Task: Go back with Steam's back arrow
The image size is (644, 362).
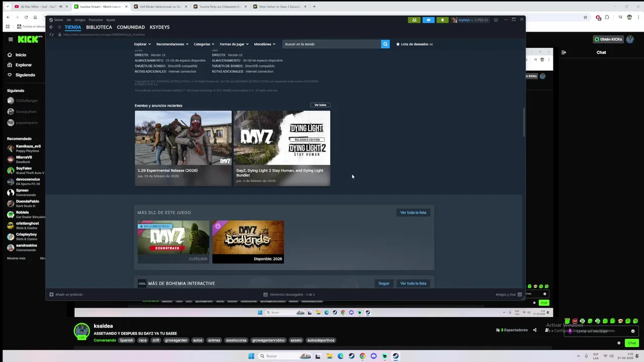Action: (51, 27)
